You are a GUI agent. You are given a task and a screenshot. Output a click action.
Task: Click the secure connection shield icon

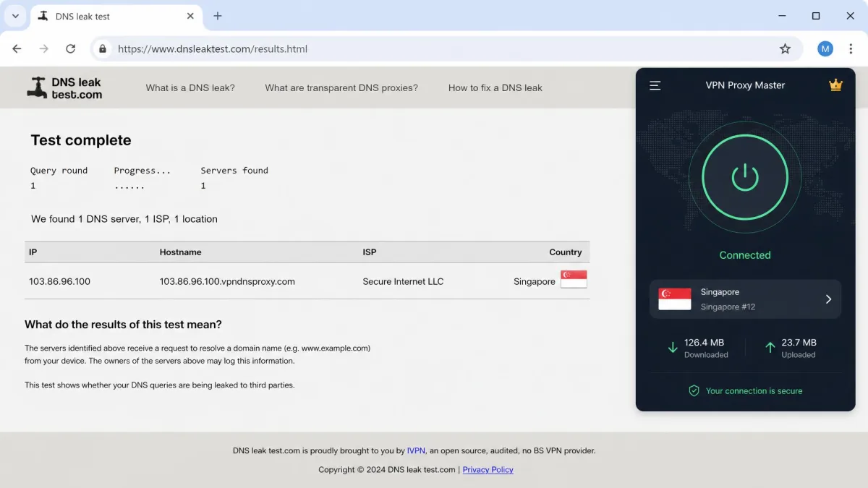click(694, 390)
